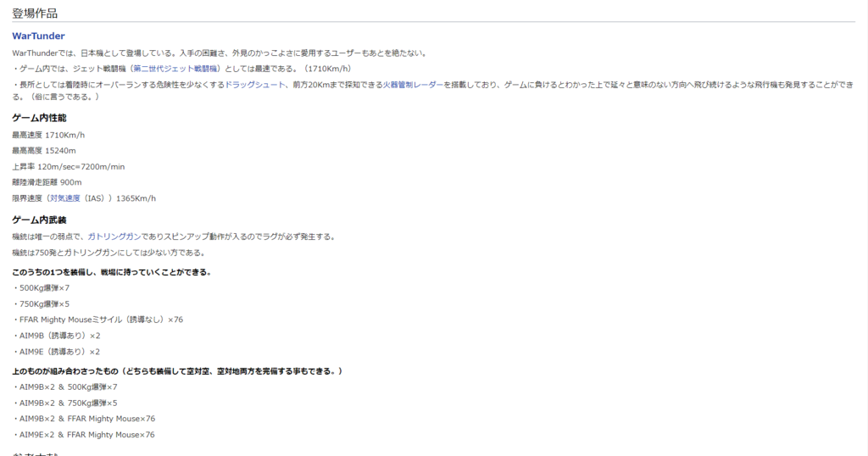Open the 対気速度 link

(x=64, y=198)
